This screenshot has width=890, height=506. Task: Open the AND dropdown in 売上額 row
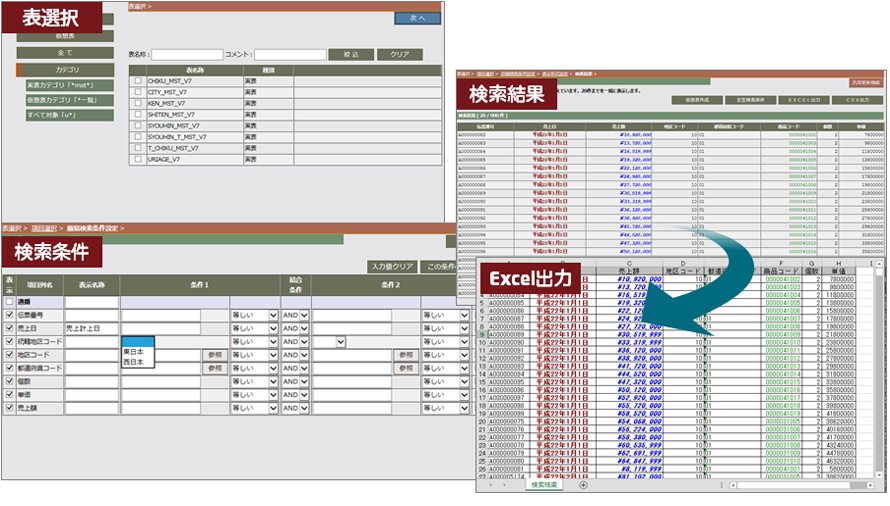[x=295, y=408]
